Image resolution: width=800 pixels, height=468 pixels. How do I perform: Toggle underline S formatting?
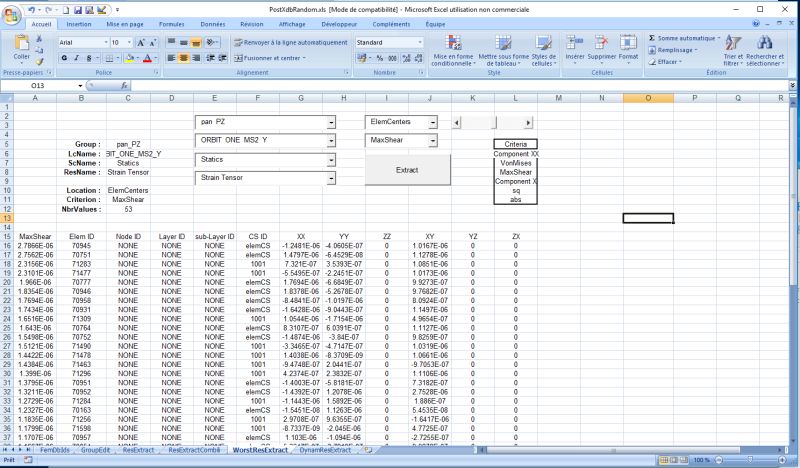(x=89, y=58)
